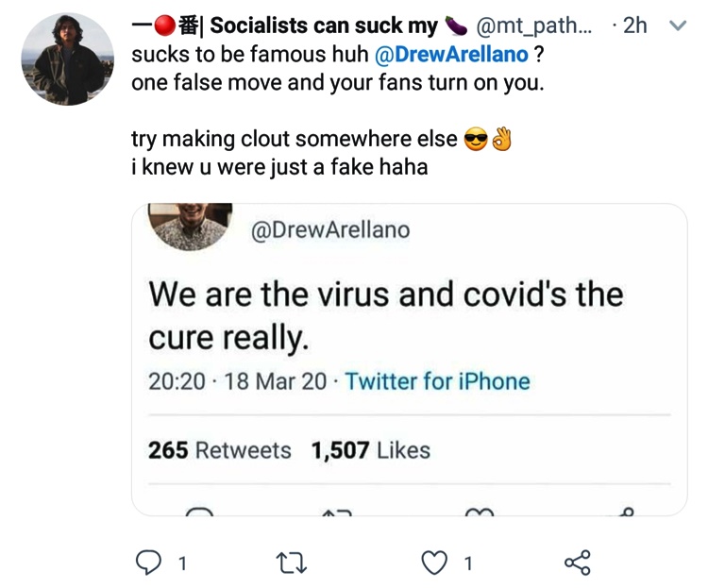Open the quoted tweet's 20:20 18 Mar 20 timestamp

[238, 381]
